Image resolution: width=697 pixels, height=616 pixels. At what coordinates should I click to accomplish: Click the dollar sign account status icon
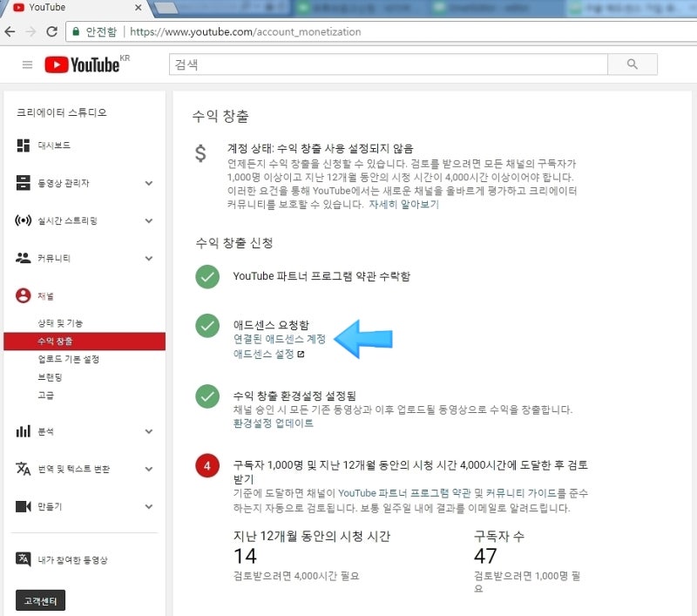201,153
